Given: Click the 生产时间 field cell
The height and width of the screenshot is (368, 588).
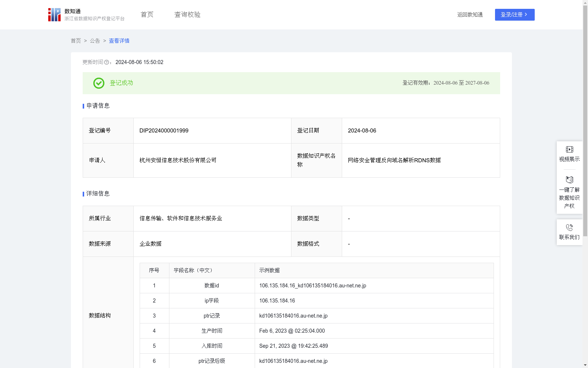Looking at the screenshot, I should [x=212, y=331].
